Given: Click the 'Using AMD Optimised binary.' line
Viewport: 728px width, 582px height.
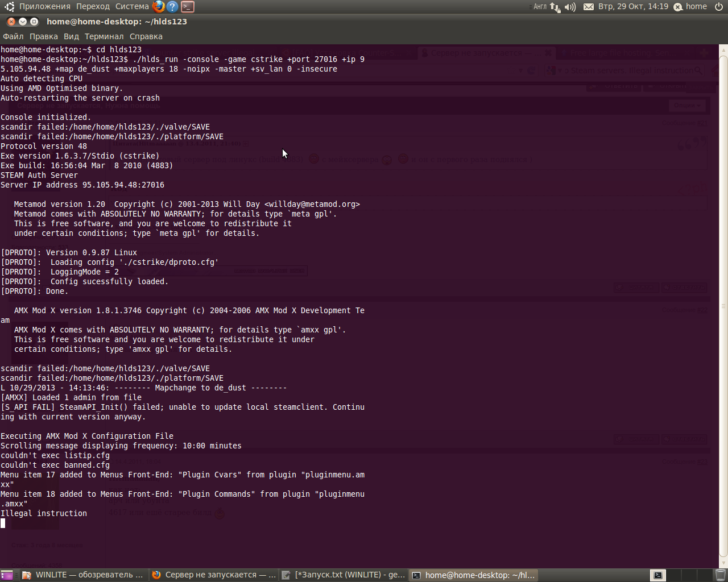Looking at the screenshot, I should point(62,88).
